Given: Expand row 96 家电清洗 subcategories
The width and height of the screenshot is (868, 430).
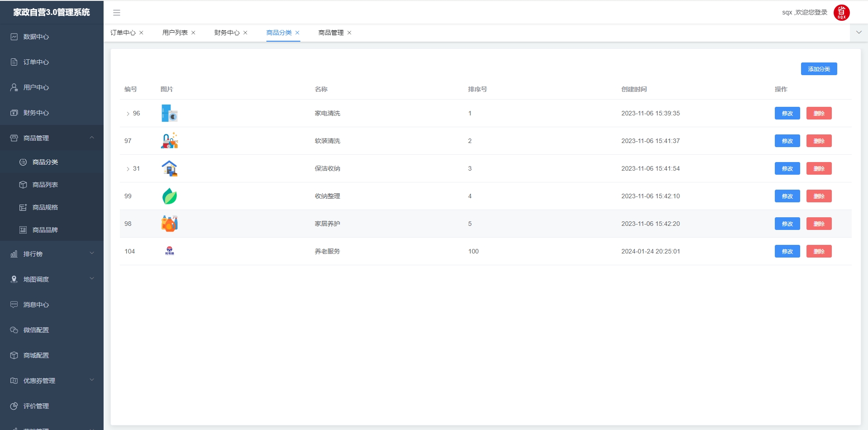Looking at the screenshot, I should (x=128, y=114).
